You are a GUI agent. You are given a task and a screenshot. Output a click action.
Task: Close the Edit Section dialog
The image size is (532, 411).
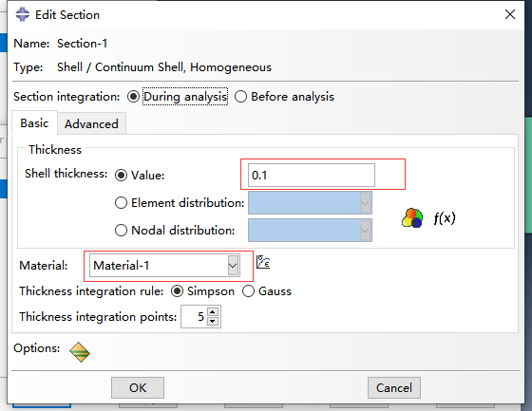point(509,14)
